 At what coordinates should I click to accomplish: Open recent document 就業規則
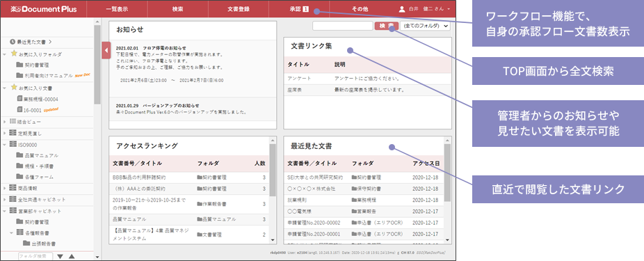tap(297, 200)
